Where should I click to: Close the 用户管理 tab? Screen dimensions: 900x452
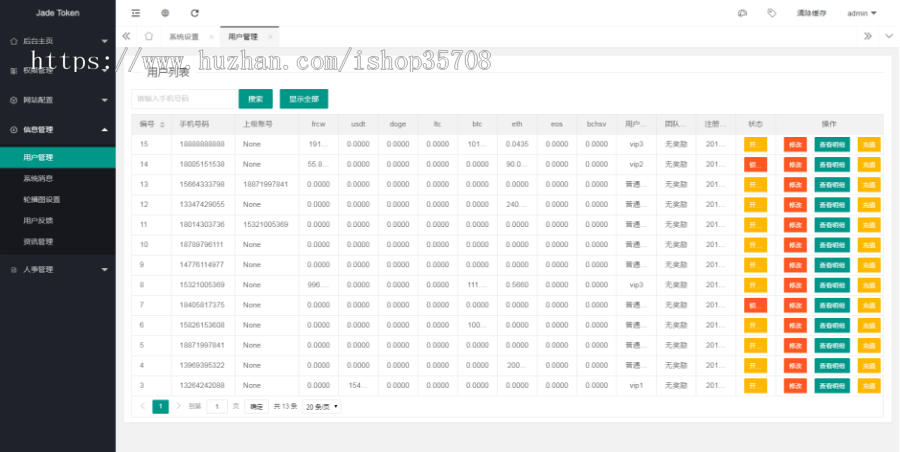click(x=270, y=37)
